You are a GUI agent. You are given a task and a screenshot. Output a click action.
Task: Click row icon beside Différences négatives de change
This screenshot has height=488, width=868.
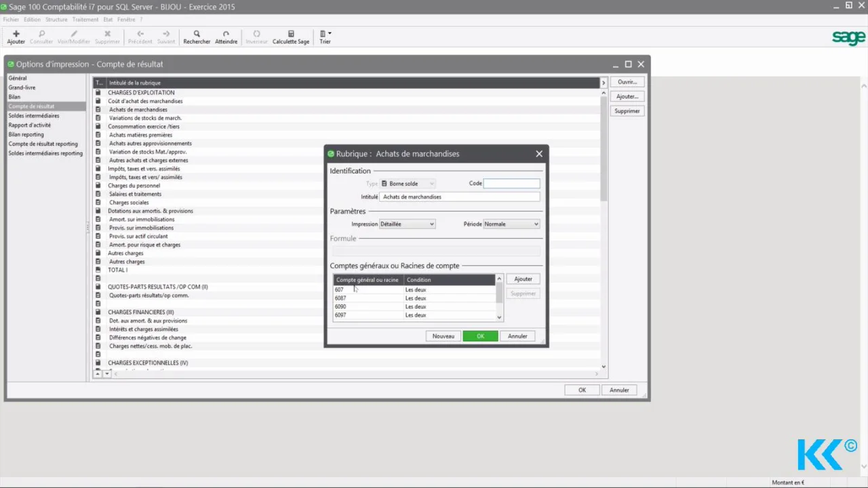98,338
